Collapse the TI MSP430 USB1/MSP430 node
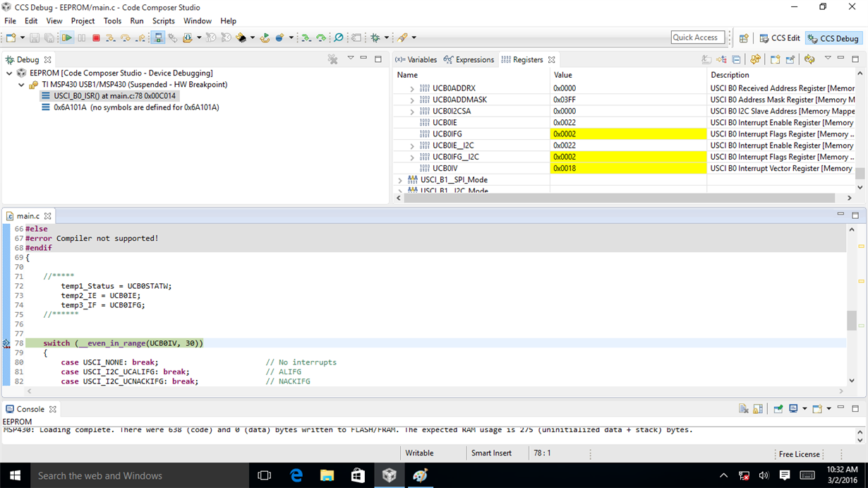This screenshot has width=868, height=488. tap(21, 85)
